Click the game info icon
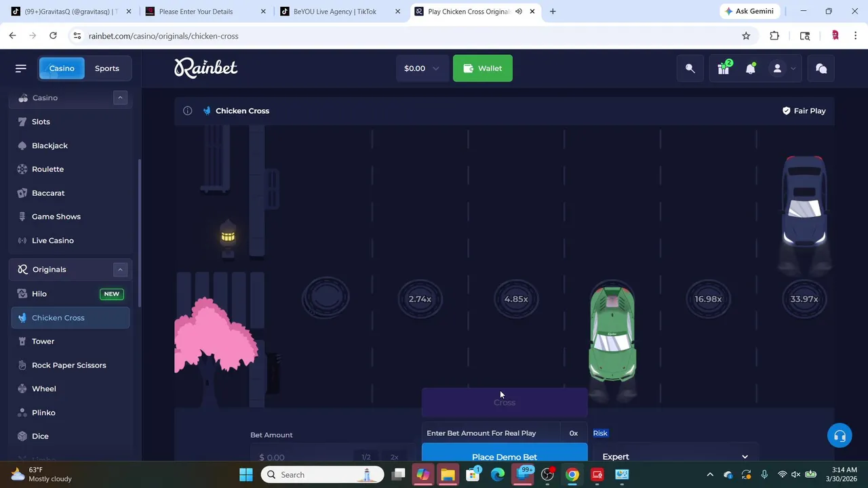This screenshot has height=488, width=868. click(x=187, y=110)
